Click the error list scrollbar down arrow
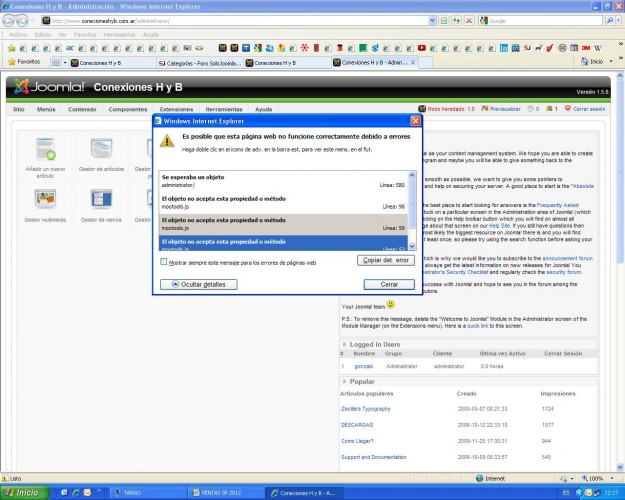The image size is (625, 500). tap(412, 246)
